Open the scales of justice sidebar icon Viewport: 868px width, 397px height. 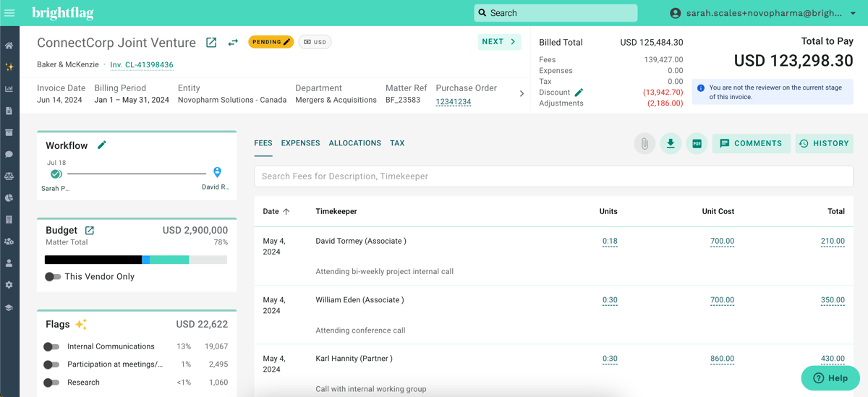coord(9,176)
